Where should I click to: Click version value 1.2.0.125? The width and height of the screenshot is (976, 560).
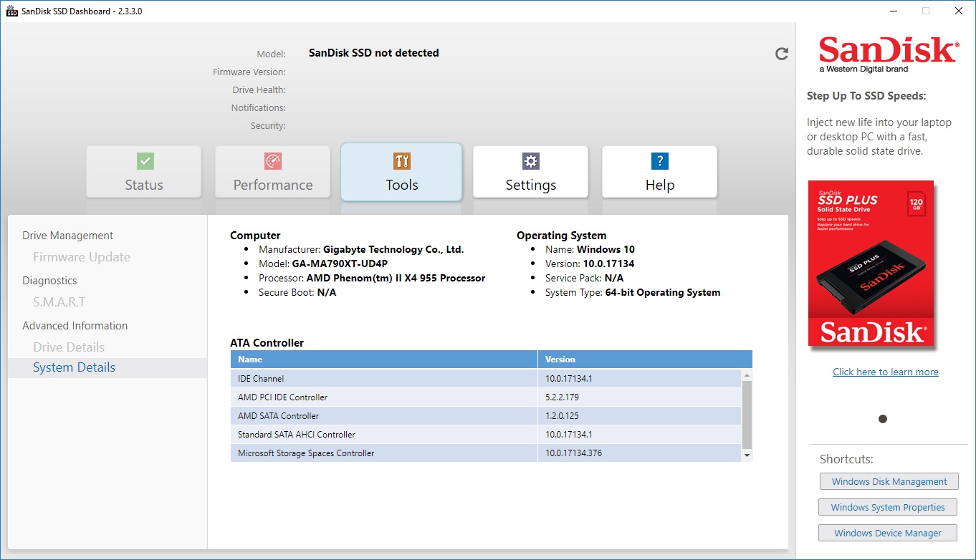(x=562, y=416)
